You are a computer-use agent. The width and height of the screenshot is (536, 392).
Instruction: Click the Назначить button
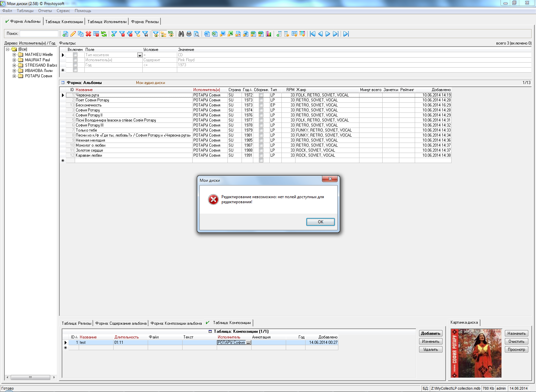(516, 333)
